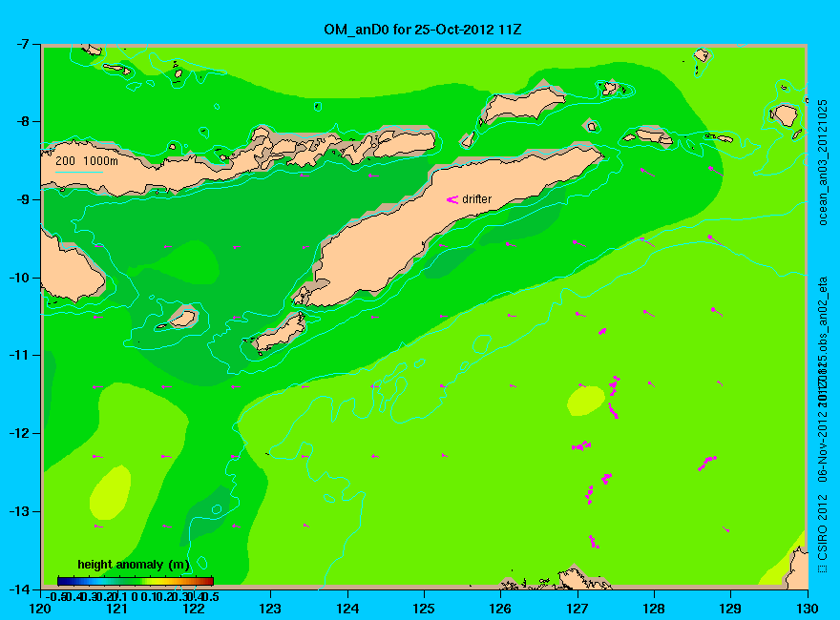This screenshot has width=840, height=620.
Task: Click the "-12" latitude tick label
Action: [x=18, y=433]
